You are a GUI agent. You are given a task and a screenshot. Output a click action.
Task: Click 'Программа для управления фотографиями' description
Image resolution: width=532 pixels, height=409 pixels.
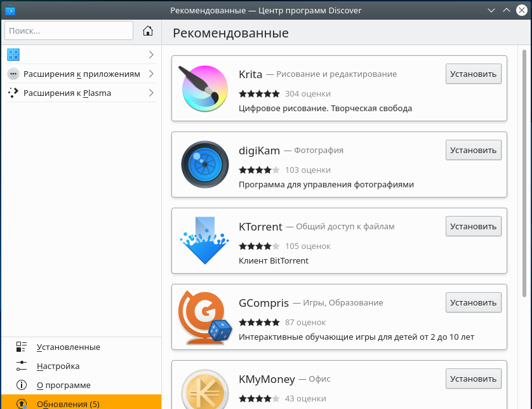[326, 185]
